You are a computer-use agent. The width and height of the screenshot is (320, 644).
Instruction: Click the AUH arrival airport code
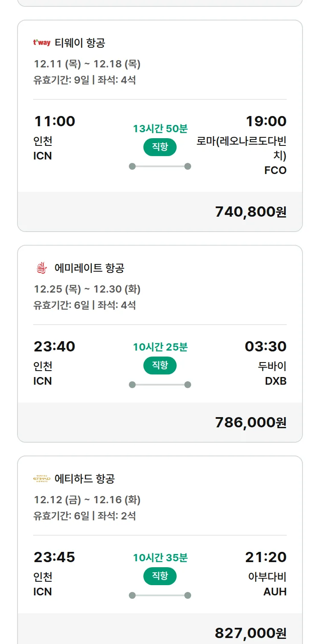click(x=275, y=592)
